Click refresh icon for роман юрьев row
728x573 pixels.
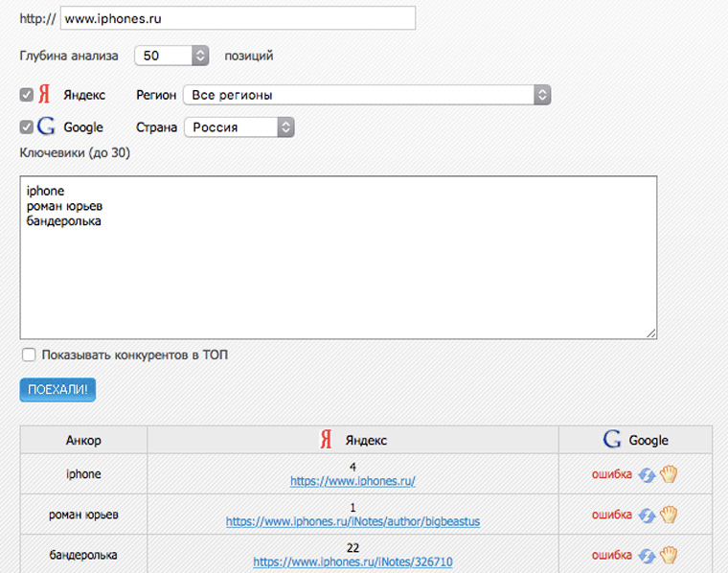click(x=648, y=515)
